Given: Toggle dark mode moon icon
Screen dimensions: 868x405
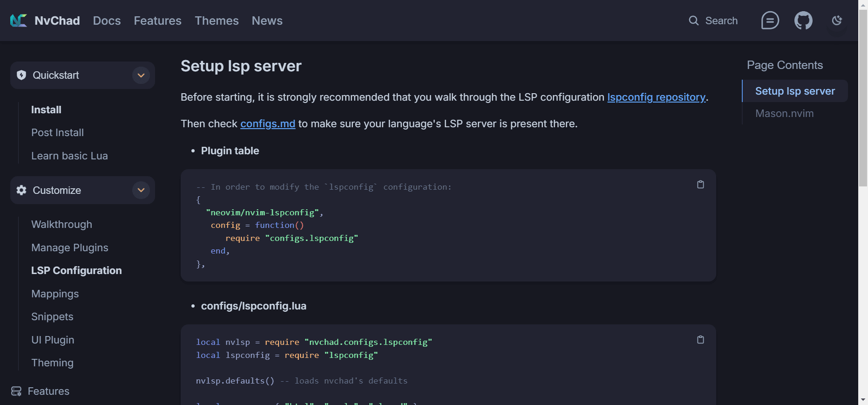Looking at the screenshot, I should [x=837, y=21].
